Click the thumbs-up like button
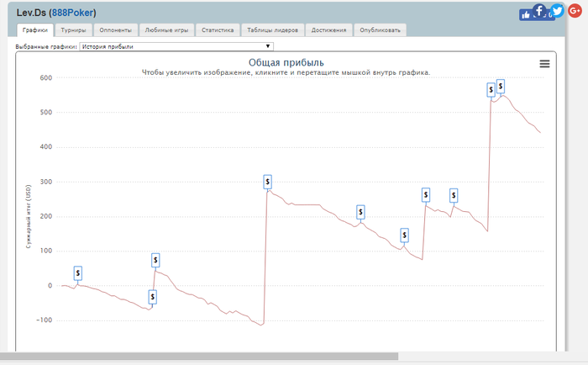Screen dimensions: 588x365 [x=525, y=15]
